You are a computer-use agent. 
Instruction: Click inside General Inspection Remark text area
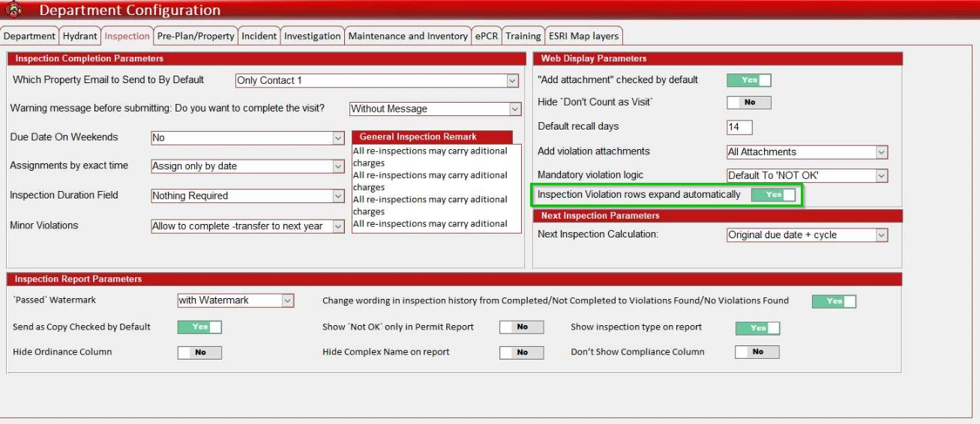coord(436,187)
